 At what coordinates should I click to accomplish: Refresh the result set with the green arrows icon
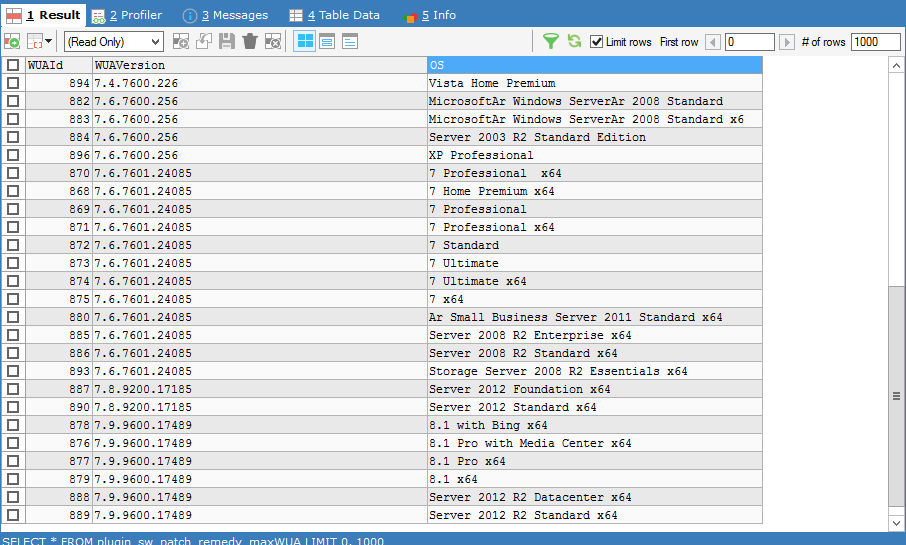[x=574, y=41]
